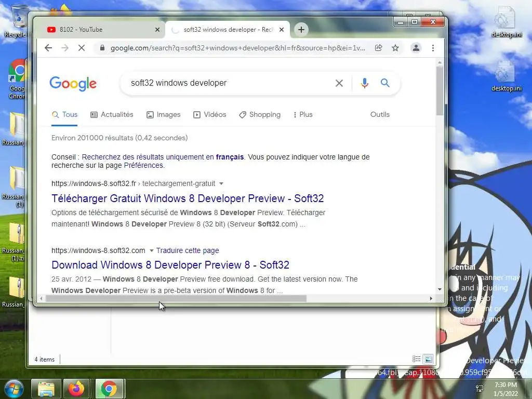The width and height of the screenshot is (532, 399).
Task: Click 'Traduire cette page' link
Action: [x=188, y=251]
